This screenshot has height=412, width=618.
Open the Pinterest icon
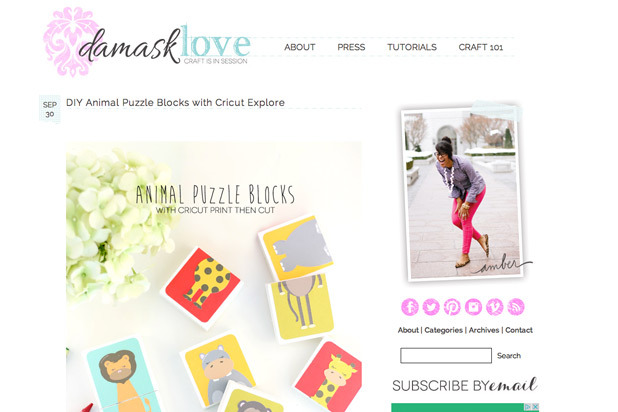(x=452, y=307)
